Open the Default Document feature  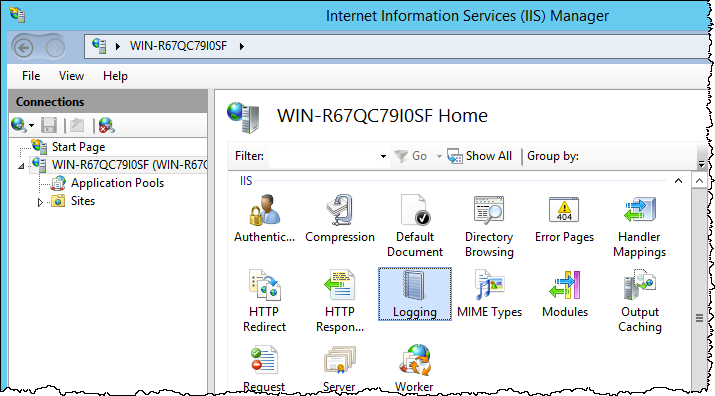(x=415, y=226)
